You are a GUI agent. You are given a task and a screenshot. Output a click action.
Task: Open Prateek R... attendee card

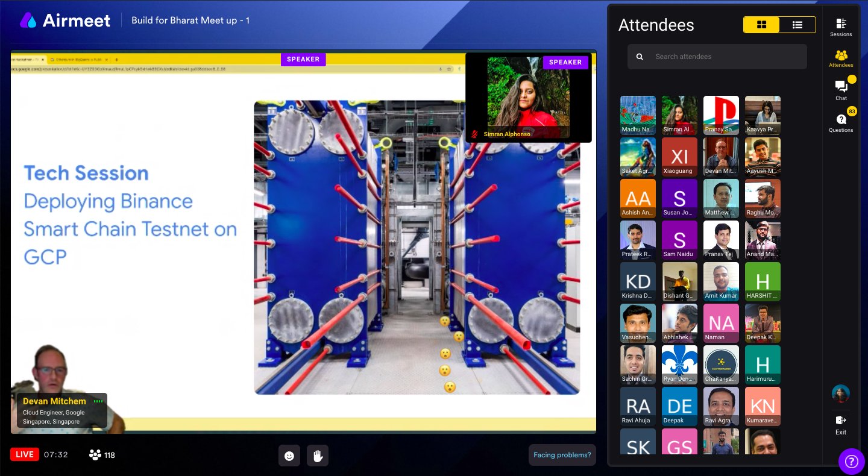pos(638,240)
